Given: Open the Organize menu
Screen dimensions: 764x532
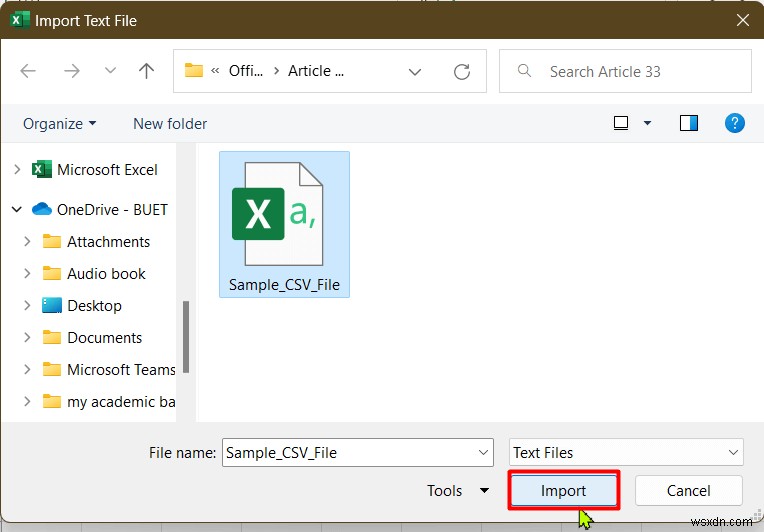Looking at the screenshot, I should 59,124.
